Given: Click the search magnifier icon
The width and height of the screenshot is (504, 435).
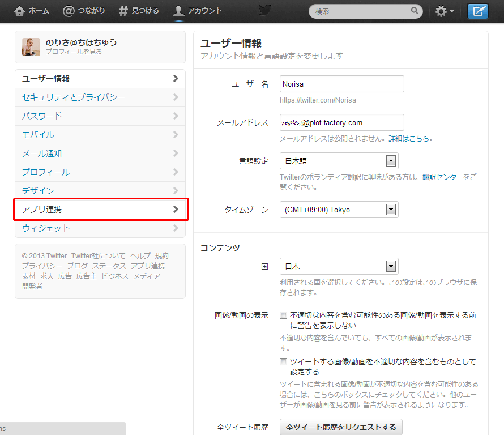Looking at the screenshot, I should click(415, 11).
